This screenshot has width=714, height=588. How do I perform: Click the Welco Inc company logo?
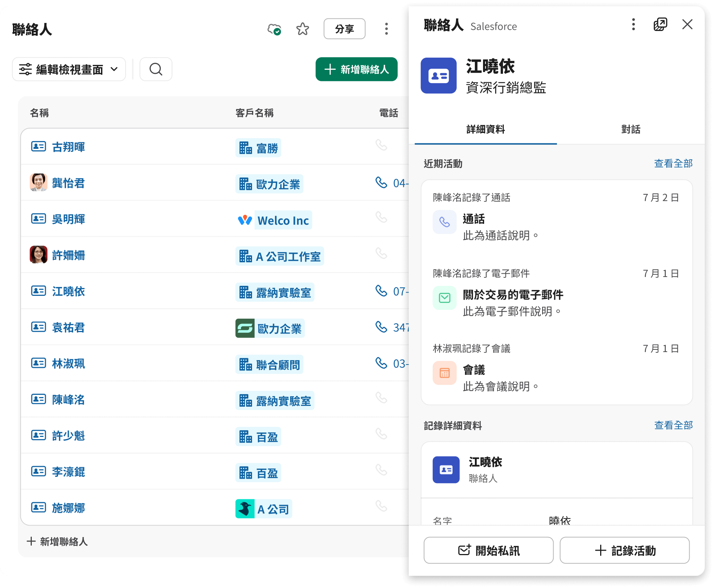click(246, 220)
